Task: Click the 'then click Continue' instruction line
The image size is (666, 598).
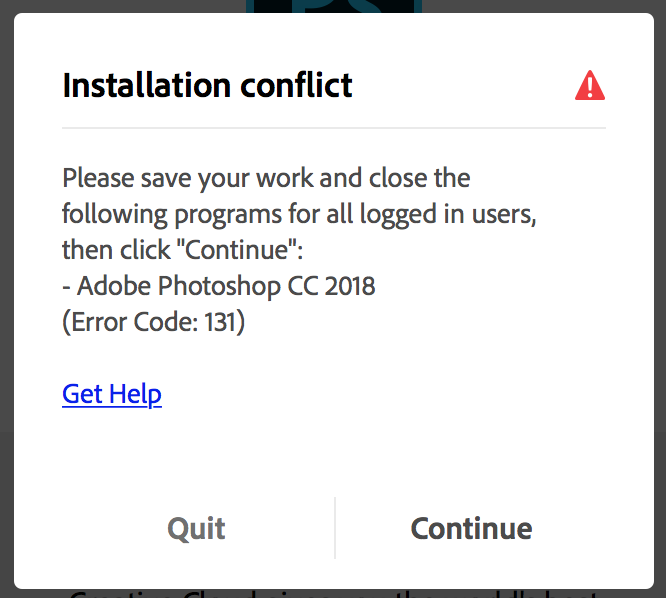Action: (x=183, y=250)
